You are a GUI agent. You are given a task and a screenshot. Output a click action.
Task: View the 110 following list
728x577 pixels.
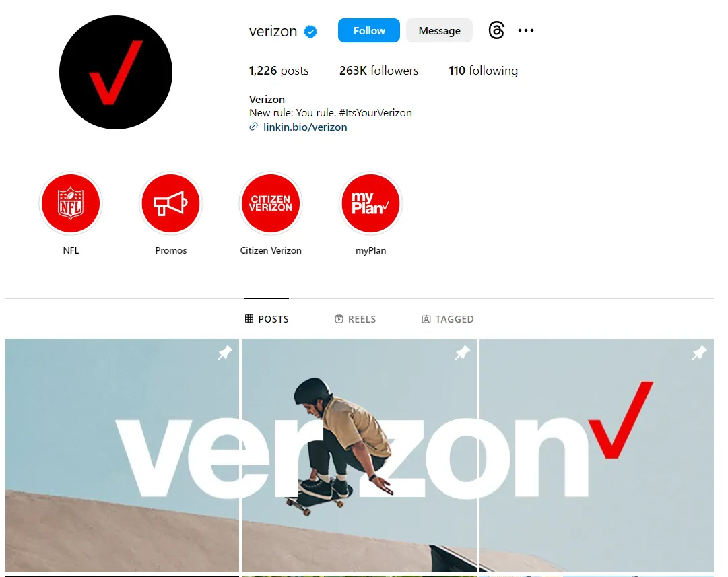tap(483, 71)
